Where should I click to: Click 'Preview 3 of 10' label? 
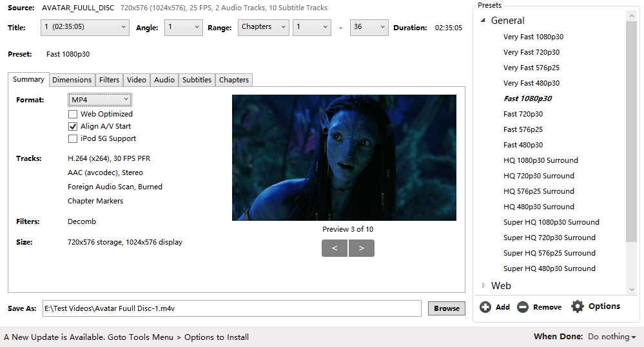[348, 229]
